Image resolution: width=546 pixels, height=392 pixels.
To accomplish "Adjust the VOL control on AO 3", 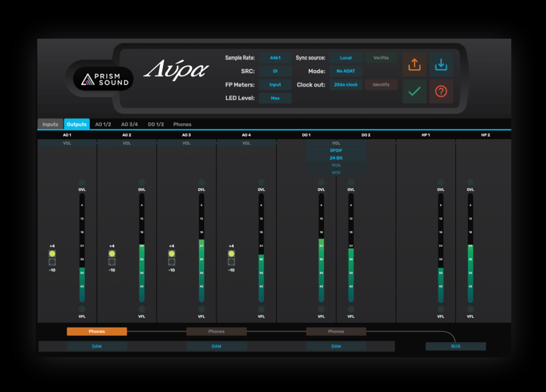I will click(186, 143).
